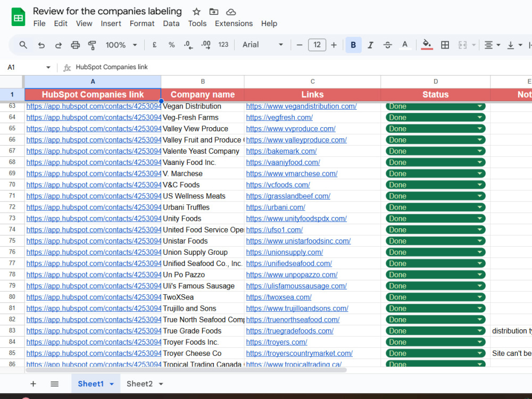
Task: Select the Uli's Famous Sausage cell
Action: (203, 286)
